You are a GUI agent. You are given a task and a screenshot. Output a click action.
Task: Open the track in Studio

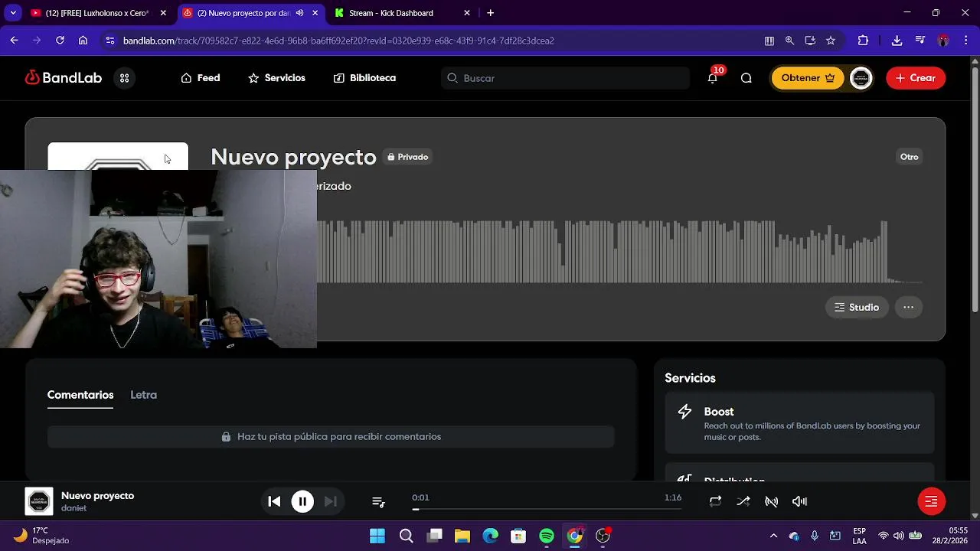pyautogui.click(x=857, y=307)
